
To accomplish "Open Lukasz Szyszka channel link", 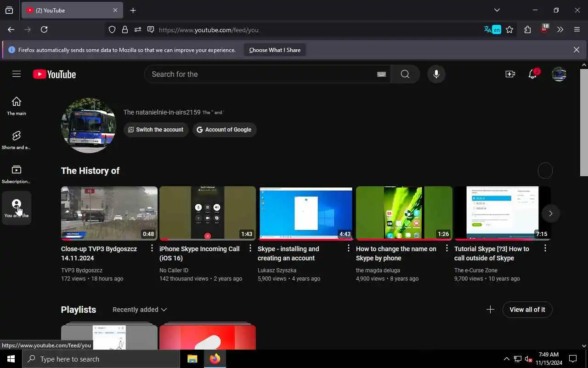I will [277, 270].
